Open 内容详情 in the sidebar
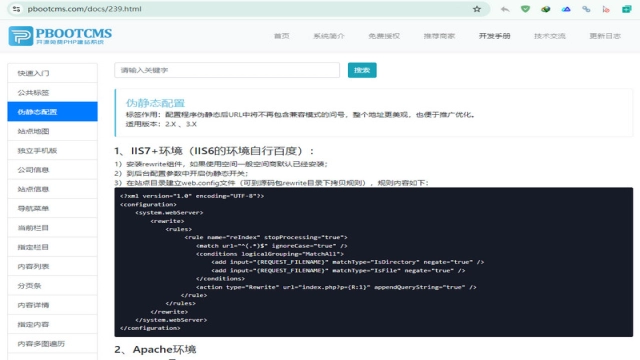 (x=53, y=305)
